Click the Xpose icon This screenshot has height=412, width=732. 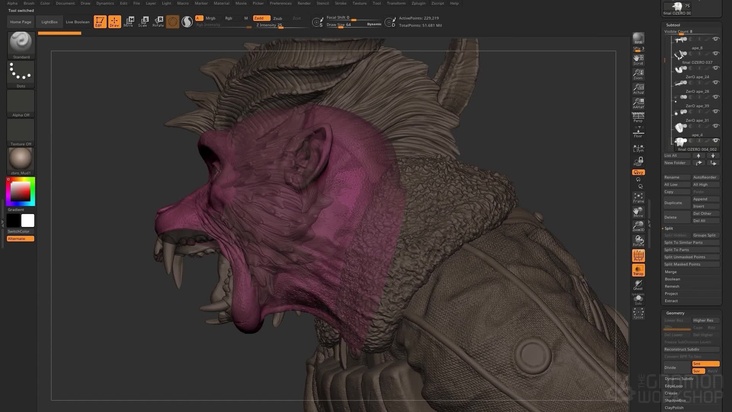tap(638, 313)
